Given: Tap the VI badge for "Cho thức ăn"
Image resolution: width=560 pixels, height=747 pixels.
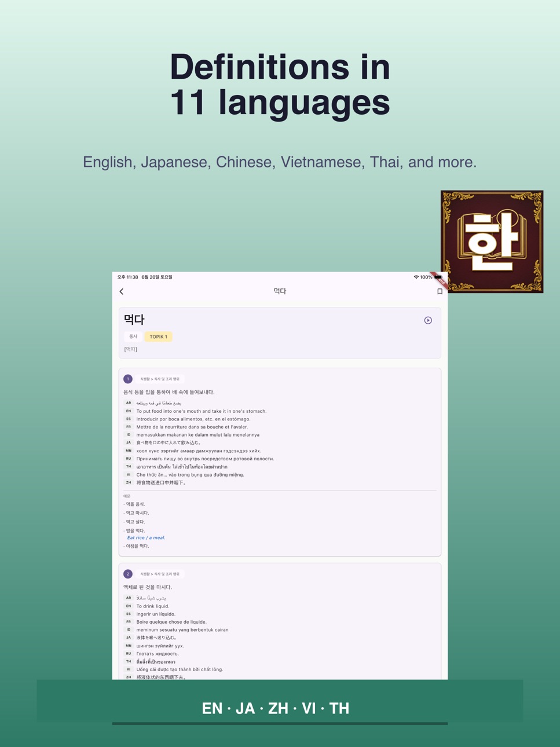Looking at the screenshot, I should [129, 474].
